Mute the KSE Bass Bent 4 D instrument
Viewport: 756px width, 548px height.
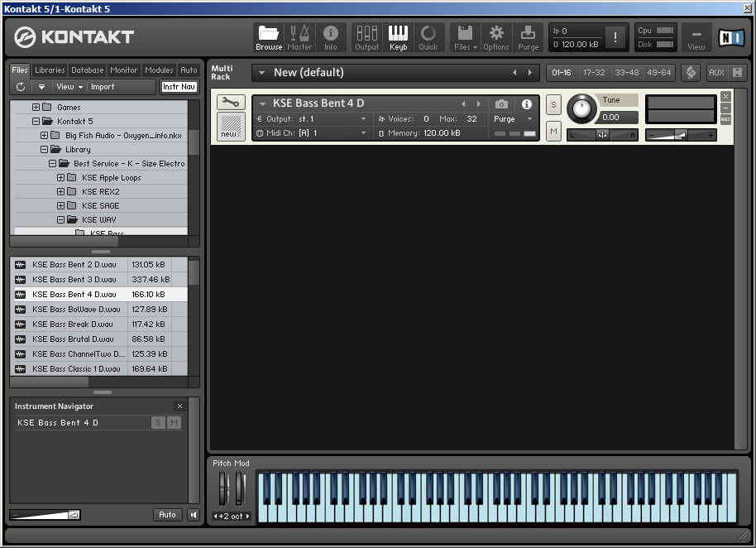coord(553,132)
